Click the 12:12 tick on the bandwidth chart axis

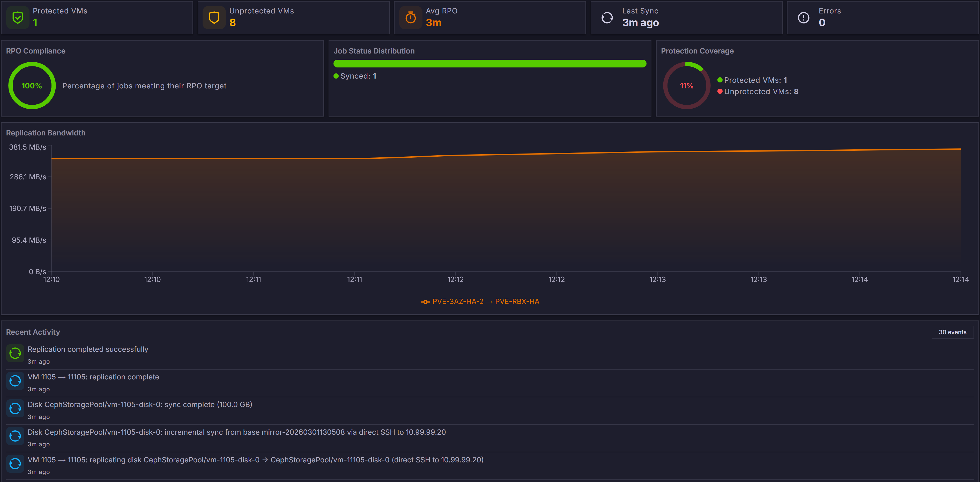click(x=455, y=279)
